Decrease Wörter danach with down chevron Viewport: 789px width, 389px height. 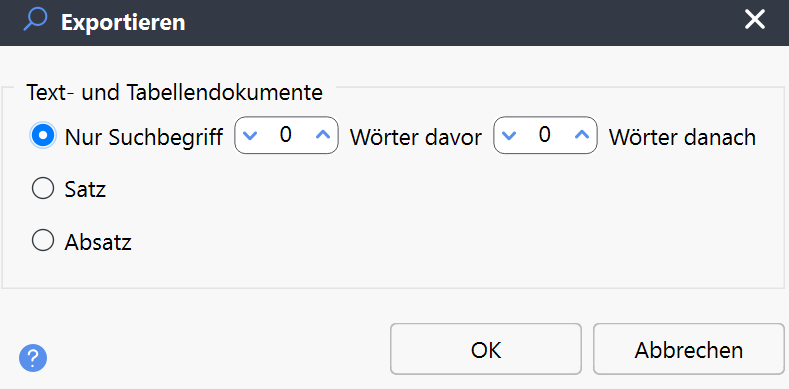pyautogui.click(x=509, y=135)
